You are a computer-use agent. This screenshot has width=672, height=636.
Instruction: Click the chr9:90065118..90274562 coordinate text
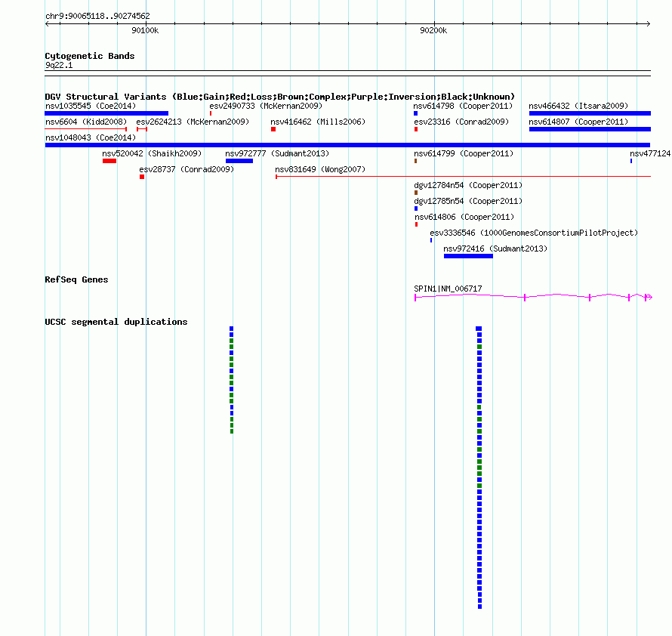click(x=97, y=17)
